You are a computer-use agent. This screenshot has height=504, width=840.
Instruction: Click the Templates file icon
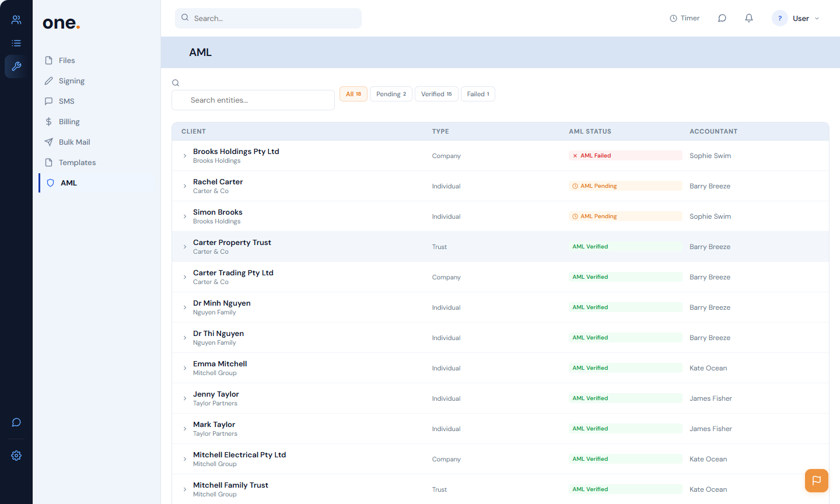click(x=49, y=162)
